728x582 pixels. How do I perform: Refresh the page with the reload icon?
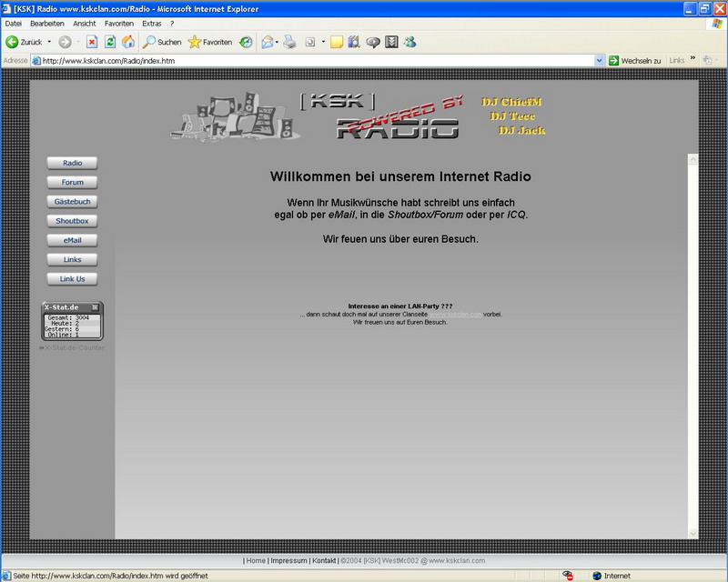110,42
